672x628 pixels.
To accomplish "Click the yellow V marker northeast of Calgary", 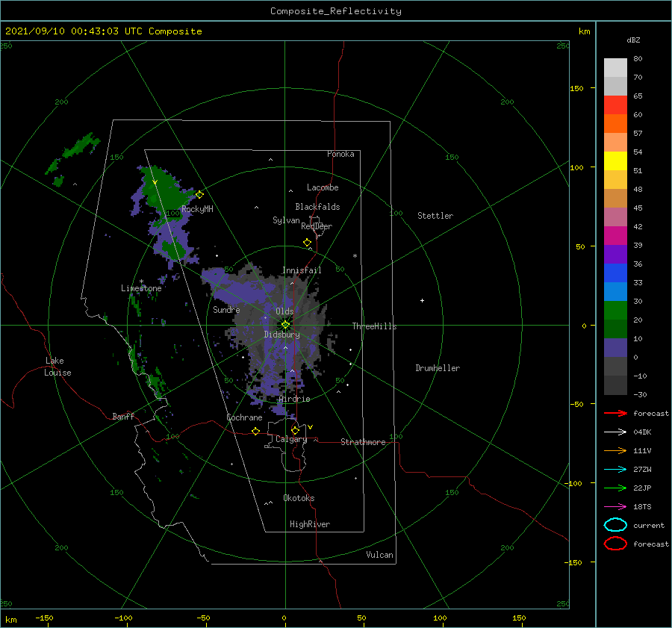I will (x=310, y=427).
